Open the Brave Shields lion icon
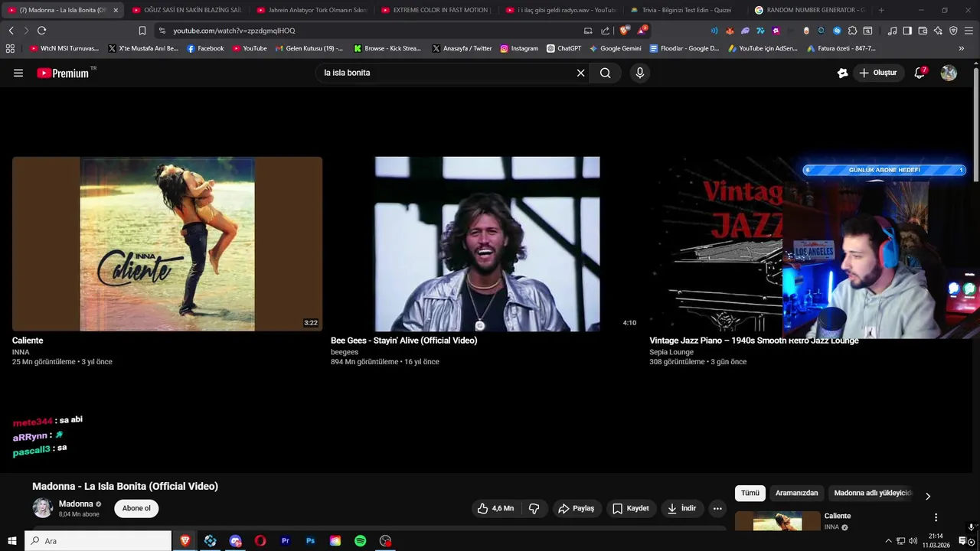The image size is (980, 551). (624, 31)
